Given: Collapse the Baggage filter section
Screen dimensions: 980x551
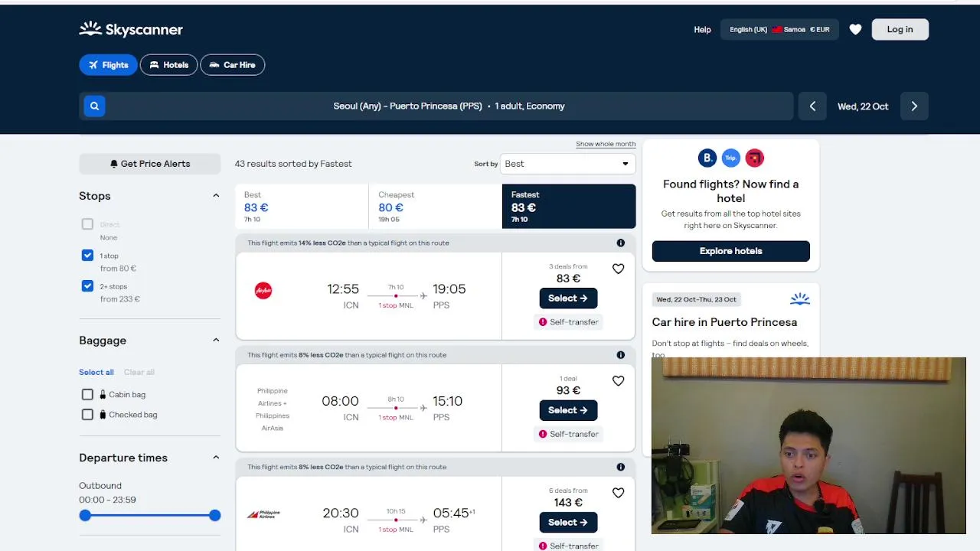Looking at the screenshot, I should 215,341.
